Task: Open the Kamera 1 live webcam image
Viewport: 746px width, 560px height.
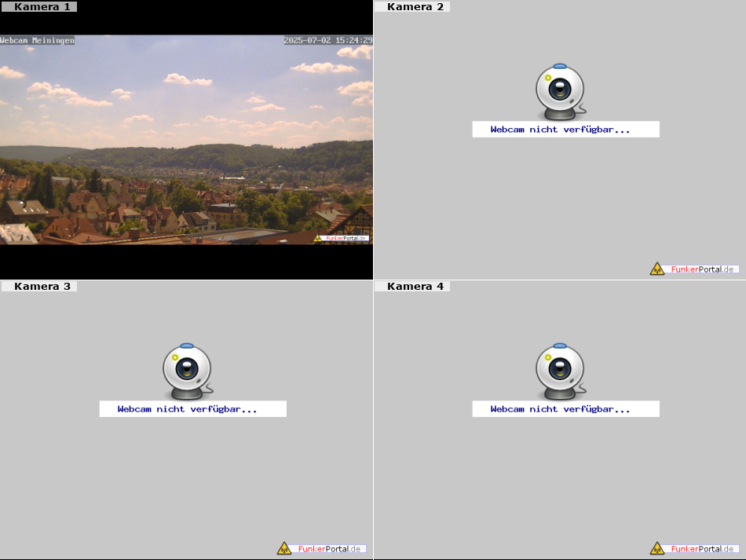Action: (186, 140)
